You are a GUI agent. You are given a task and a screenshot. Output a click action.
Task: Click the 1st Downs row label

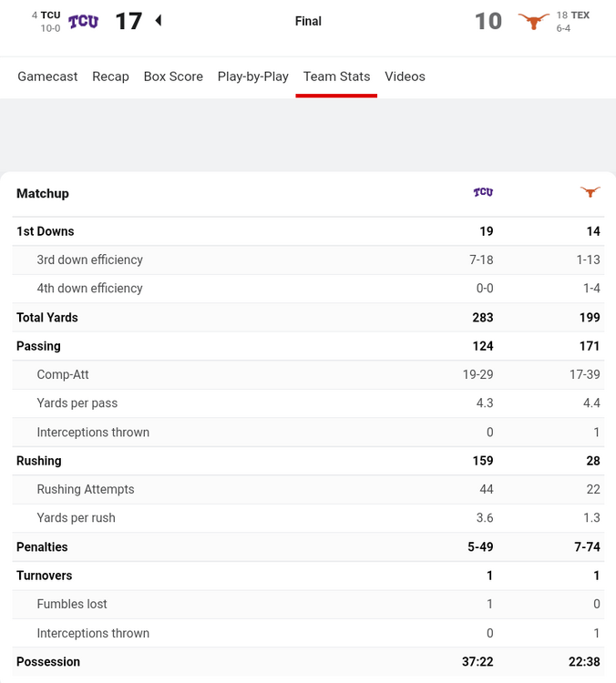coord(46,231)
